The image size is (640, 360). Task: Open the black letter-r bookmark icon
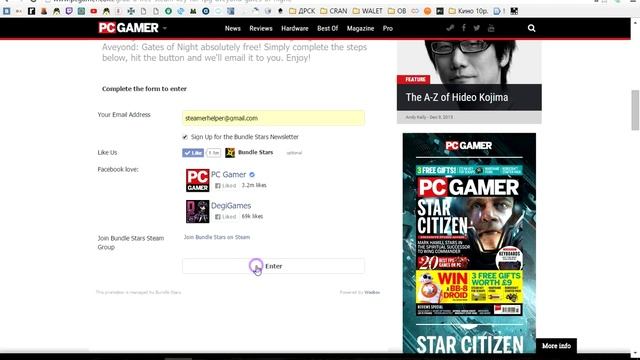(x=31, y=11)
